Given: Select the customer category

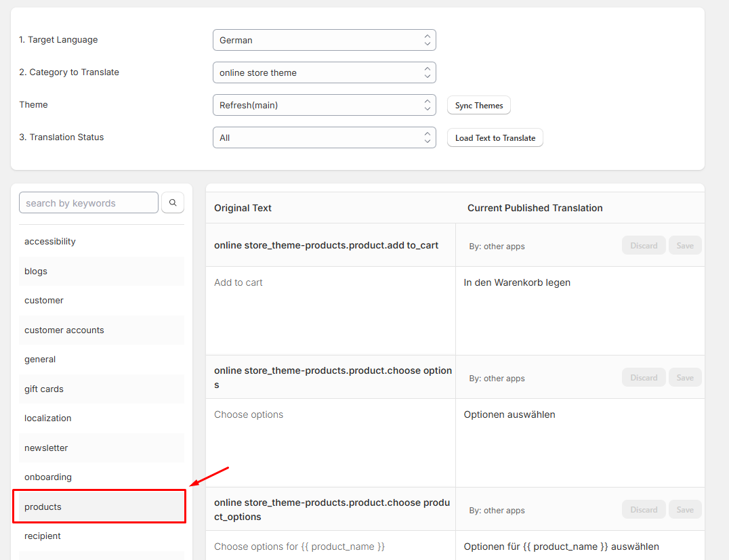Looking at the screenshot, I should (x=102, y=301).
